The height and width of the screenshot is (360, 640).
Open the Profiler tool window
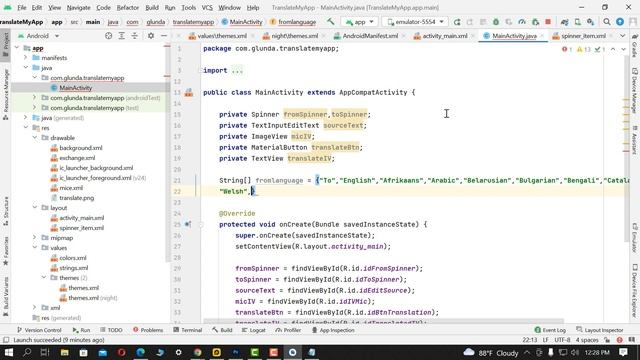288,330
